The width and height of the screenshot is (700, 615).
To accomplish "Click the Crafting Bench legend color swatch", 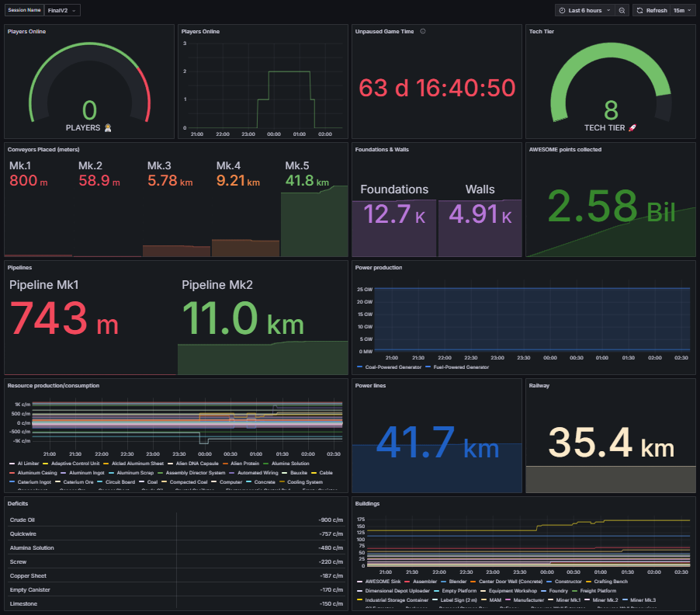I will pyautogui.click(x=589, y=582).
